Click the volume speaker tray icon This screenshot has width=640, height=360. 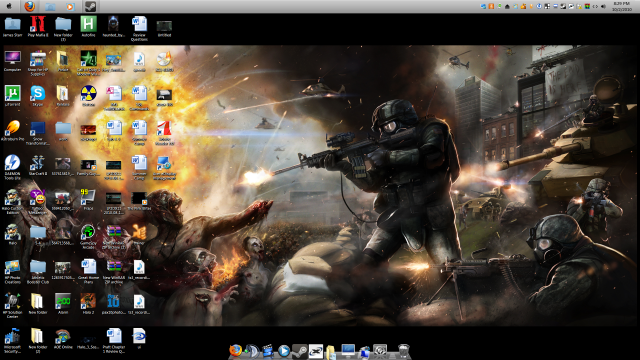tap(603, 6)
